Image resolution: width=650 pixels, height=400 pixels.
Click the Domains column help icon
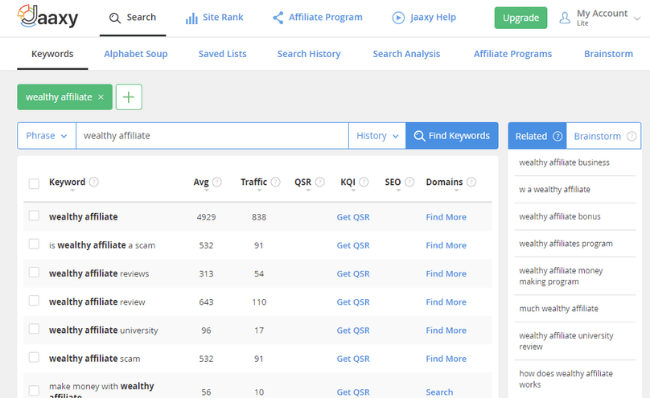471,182
